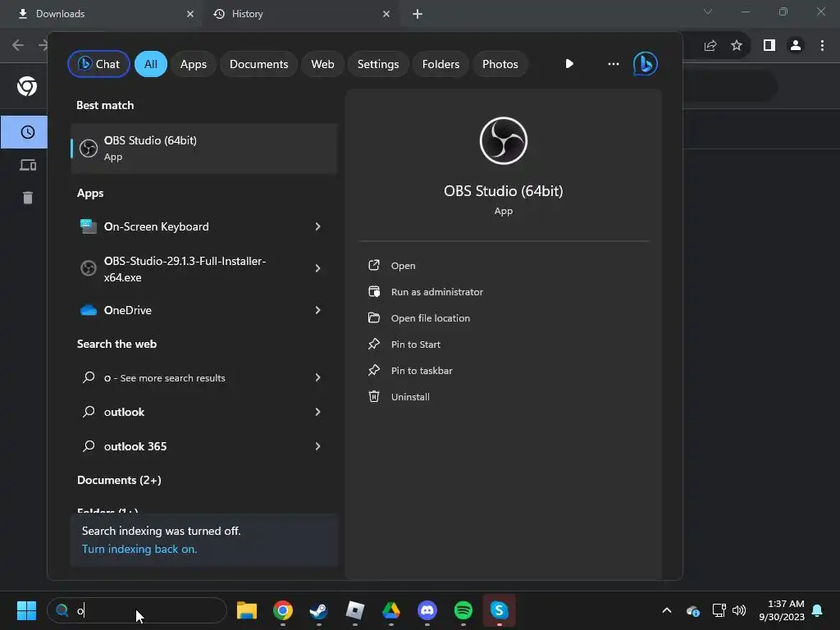
Task: Click Chrome's share page icon
Action: 710,46
